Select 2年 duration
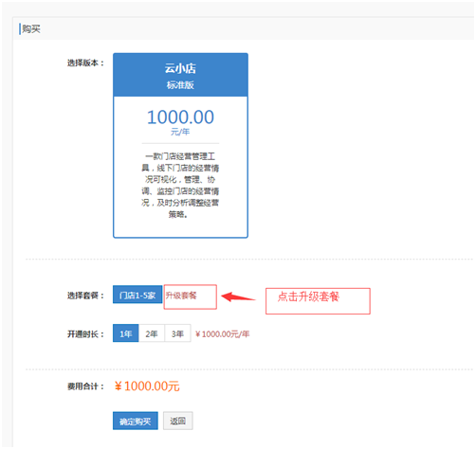The height and width of the screenshot is (449, 476). [152, 333]
